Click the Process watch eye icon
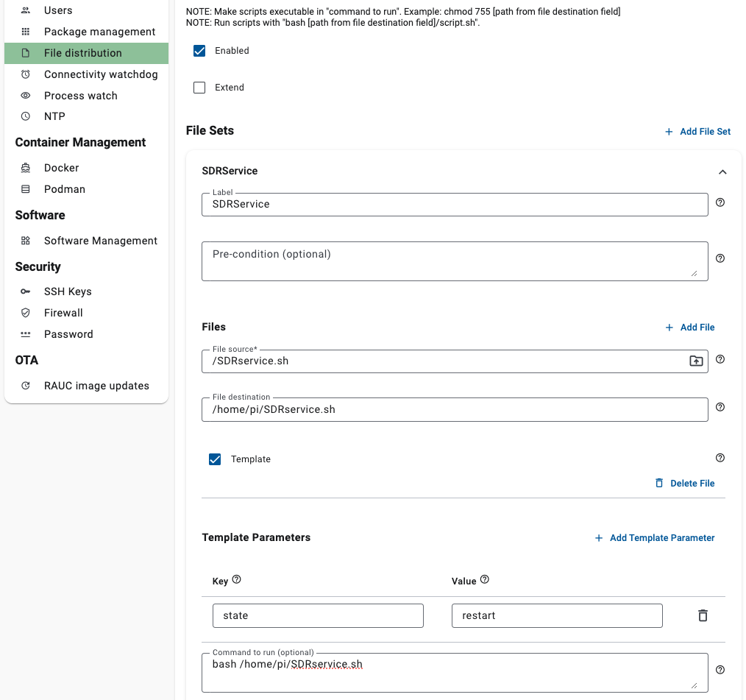Viewport: 746px width, 700px height. (26, 95)
